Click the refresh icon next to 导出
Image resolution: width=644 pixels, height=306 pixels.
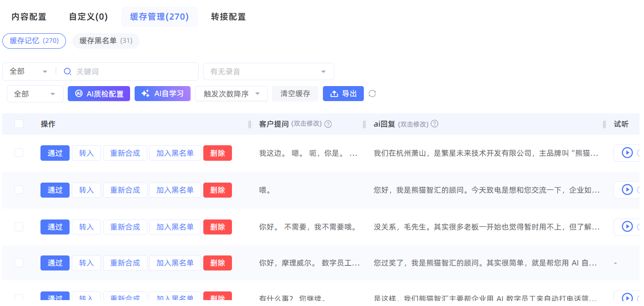pyautogui.click(x=372, y=94)
